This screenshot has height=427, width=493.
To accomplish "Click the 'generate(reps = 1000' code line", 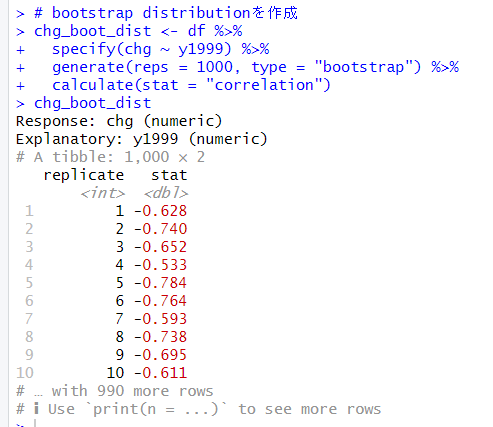I will [255, 67].
